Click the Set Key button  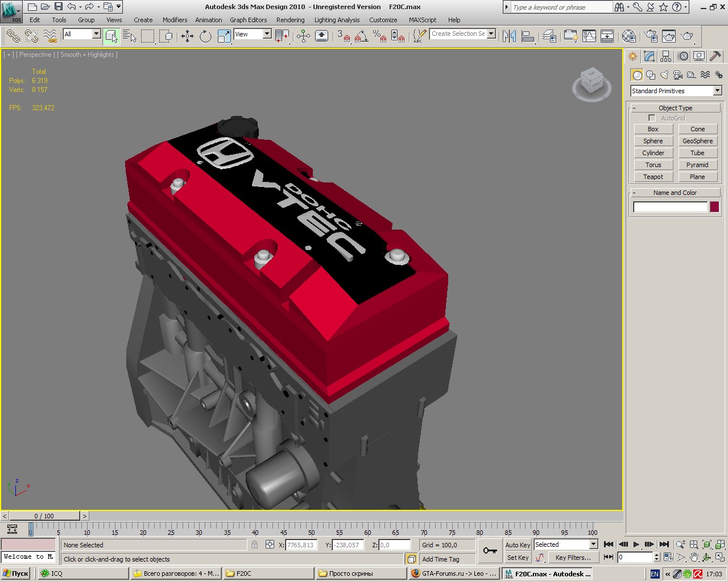(518, 558)
